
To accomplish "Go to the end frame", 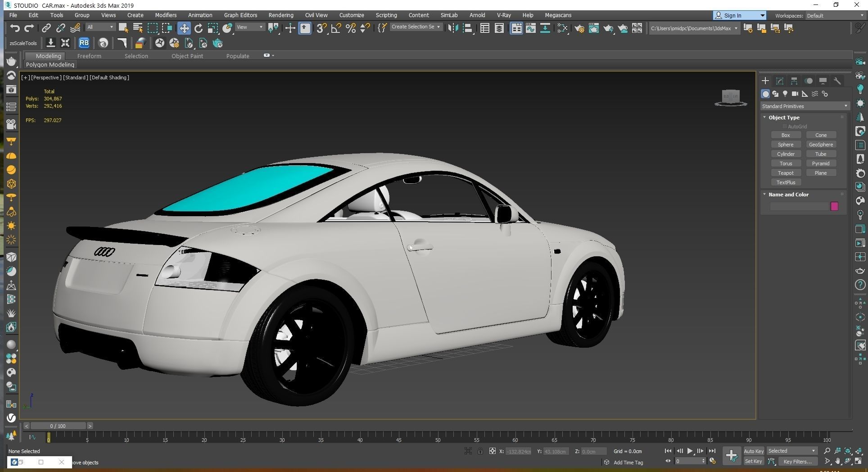I will point(712,451).
